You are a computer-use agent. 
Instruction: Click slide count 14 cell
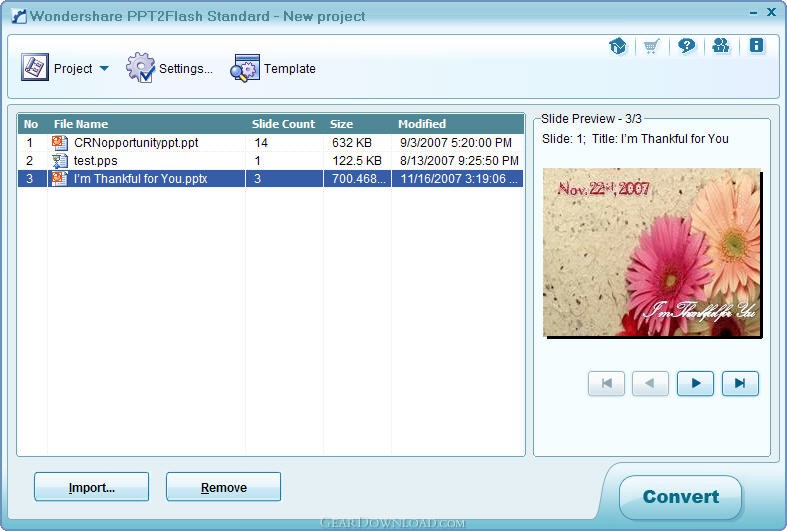click(261, 143)
